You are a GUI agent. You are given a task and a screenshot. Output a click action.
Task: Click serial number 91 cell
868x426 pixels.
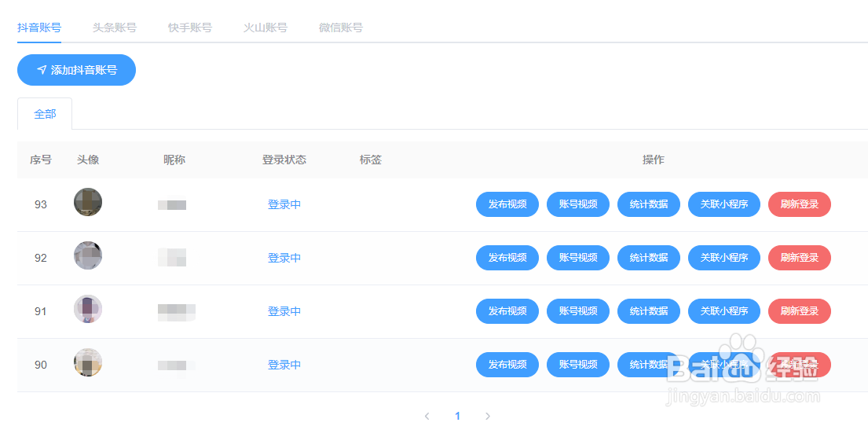[41, 311]
